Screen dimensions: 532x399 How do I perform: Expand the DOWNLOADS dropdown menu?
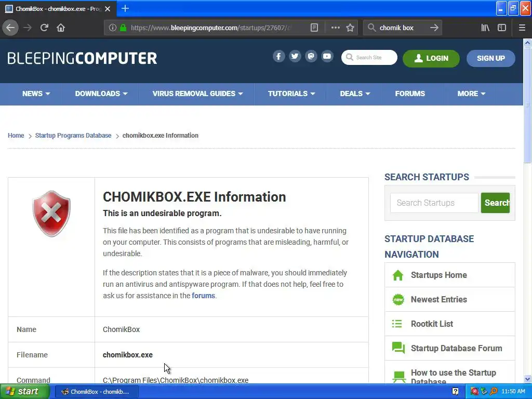click(101, 94)
